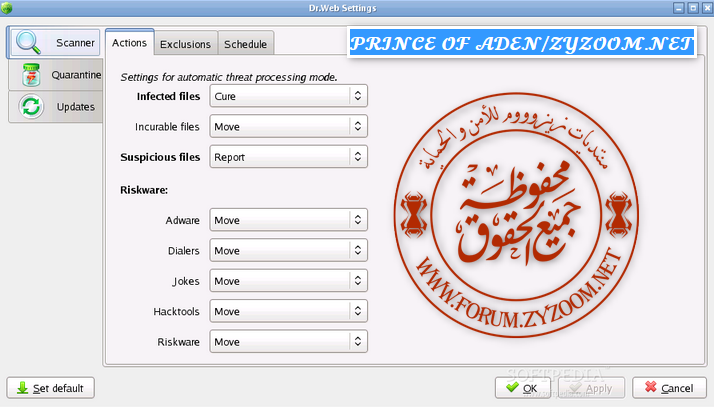Click the 'Incurable files' label
Viewport: 714px width, 407px height.
167,127
